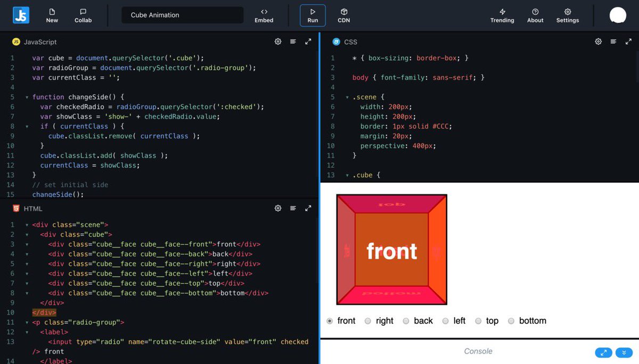
Task: Click the JSFiddle logo
Action: click(x=20, y=15)
